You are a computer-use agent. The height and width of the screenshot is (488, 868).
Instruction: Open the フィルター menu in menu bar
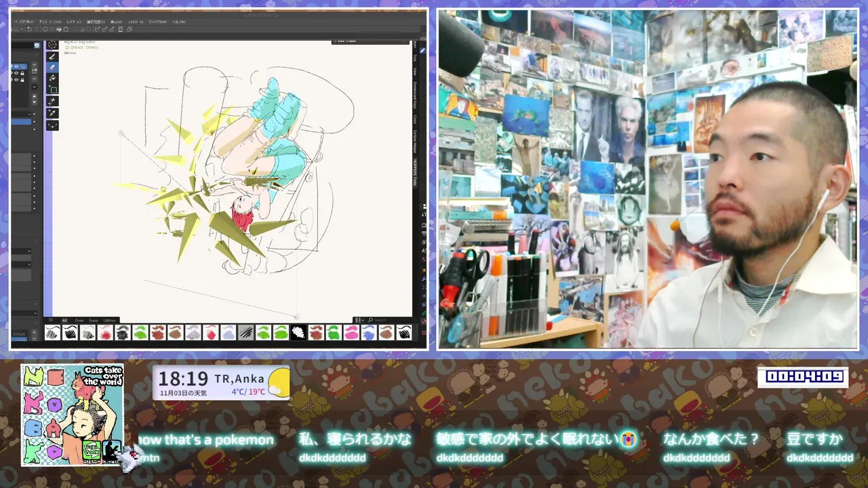point(136,22)
